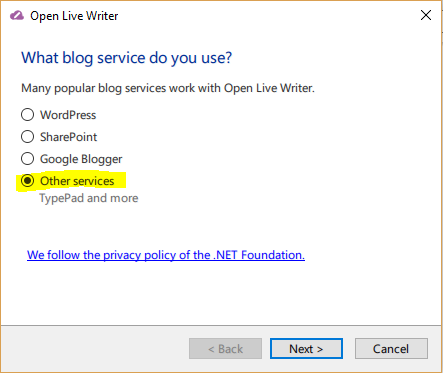Click the 'What blog service do you use?' heading
The width and height of the screenshot is (443, 373).
click(127, 58)
